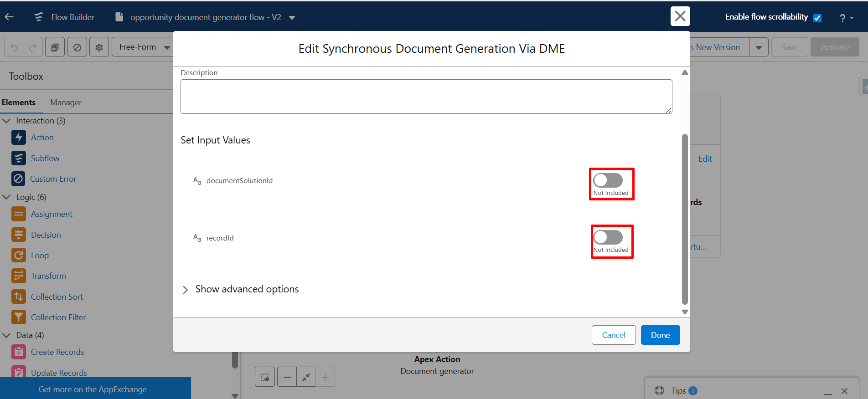Click the Action lightning bolt icon

19,138
